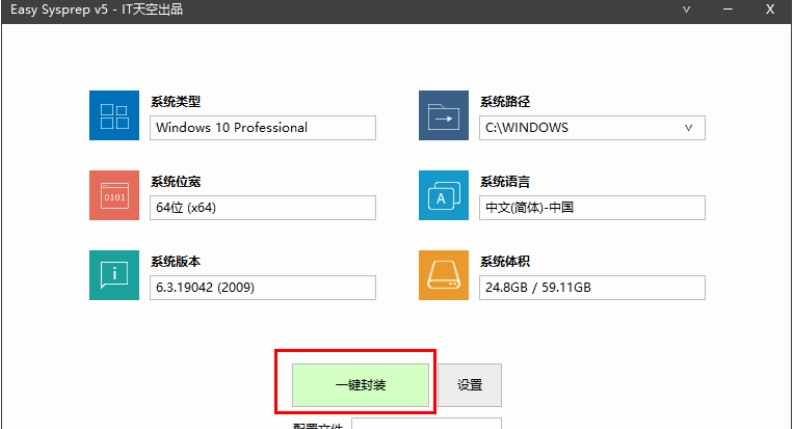Open the title bar dropdown arrow menu
The width and height of the screenshot is (793, 429).
point(686,10)
